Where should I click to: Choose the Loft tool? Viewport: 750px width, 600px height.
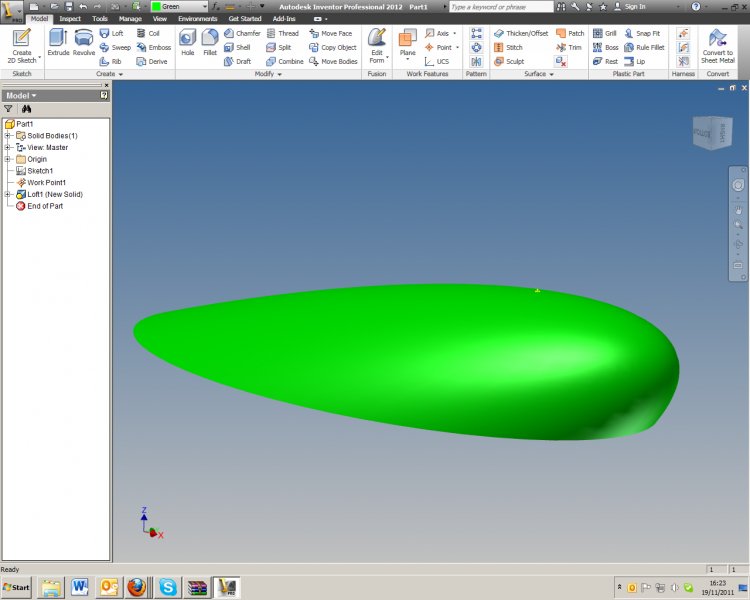coord(111,33)
